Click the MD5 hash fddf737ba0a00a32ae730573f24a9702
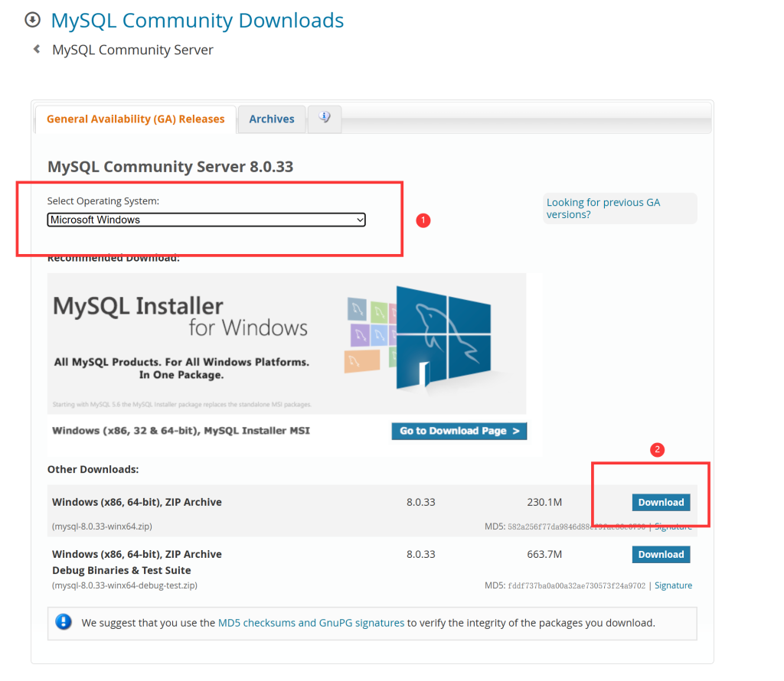The image size is (784, 681). coord(577,585)
